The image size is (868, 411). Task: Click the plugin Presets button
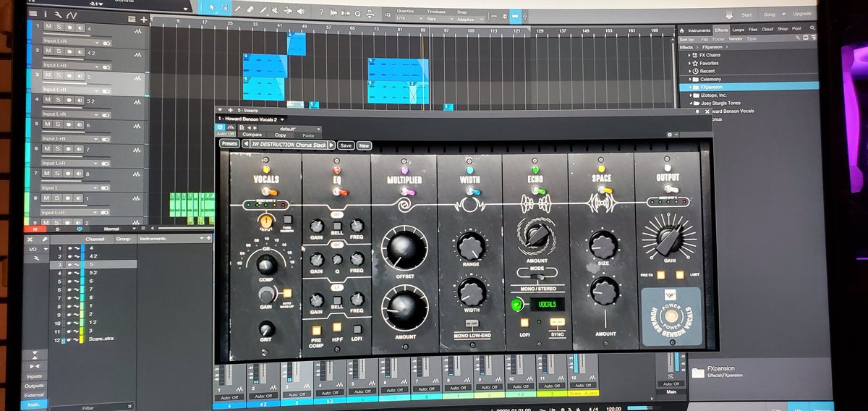point(230,144)
